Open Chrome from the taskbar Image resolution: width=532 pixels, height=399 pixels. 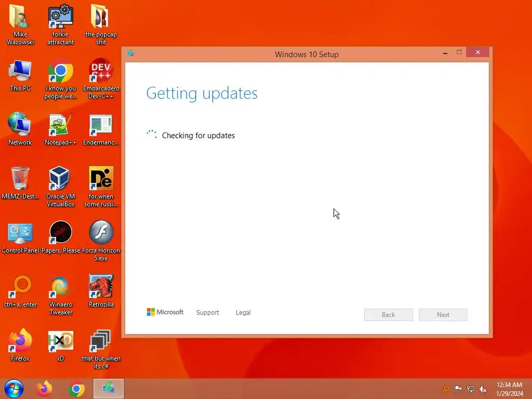76,389
